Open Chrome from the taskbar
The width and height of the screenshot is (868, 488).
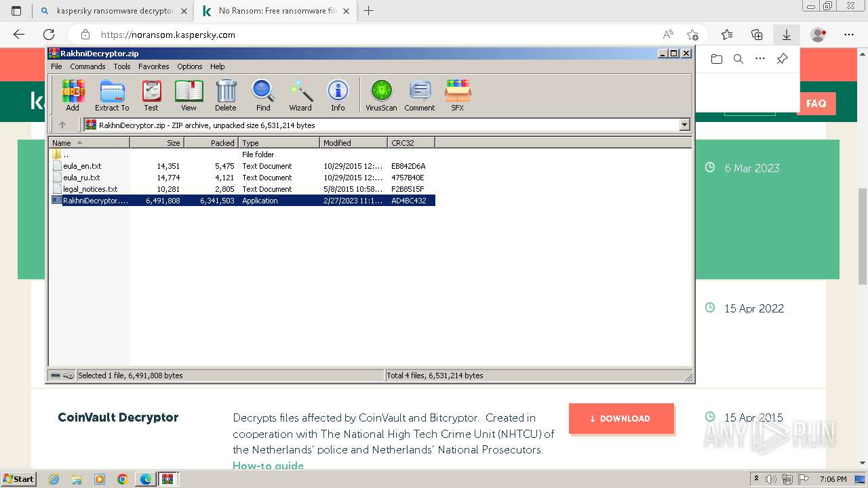[x=122, y=479]
